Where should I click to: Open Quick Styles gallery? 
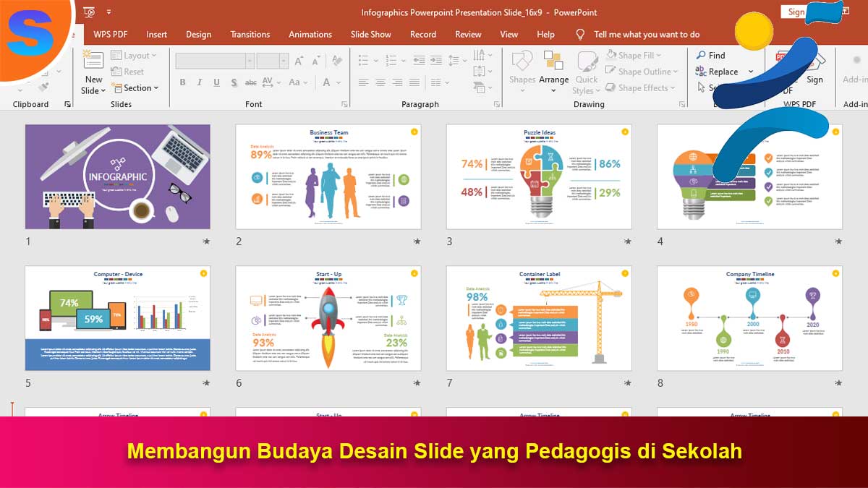pyautogui.click(x=585, y=72)
